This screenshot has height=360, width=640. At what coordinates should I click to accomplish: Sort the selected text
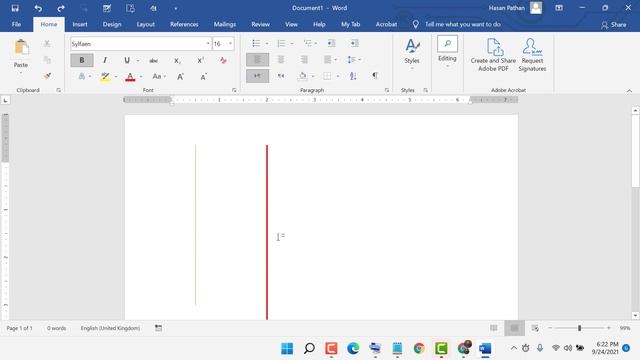tap(353, 76)
